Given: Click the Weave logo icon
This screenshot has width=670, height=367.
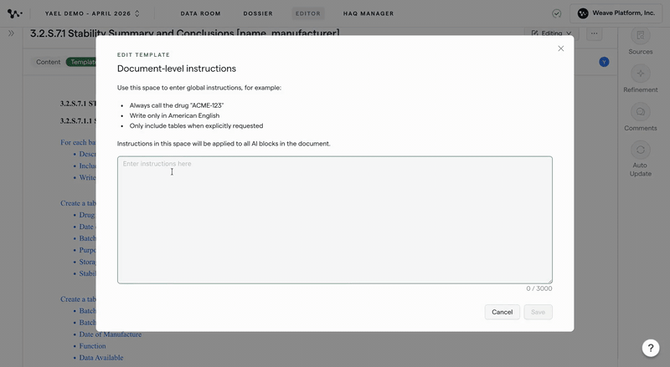Looking at the screenshot, I should tap(15, 14).
